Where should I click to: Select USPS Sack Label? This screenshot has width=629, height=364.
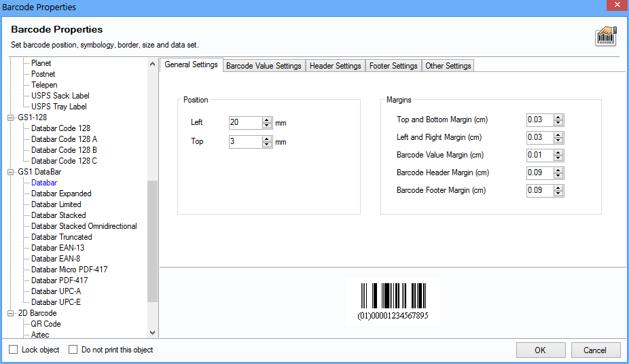(x=60, y=96)
